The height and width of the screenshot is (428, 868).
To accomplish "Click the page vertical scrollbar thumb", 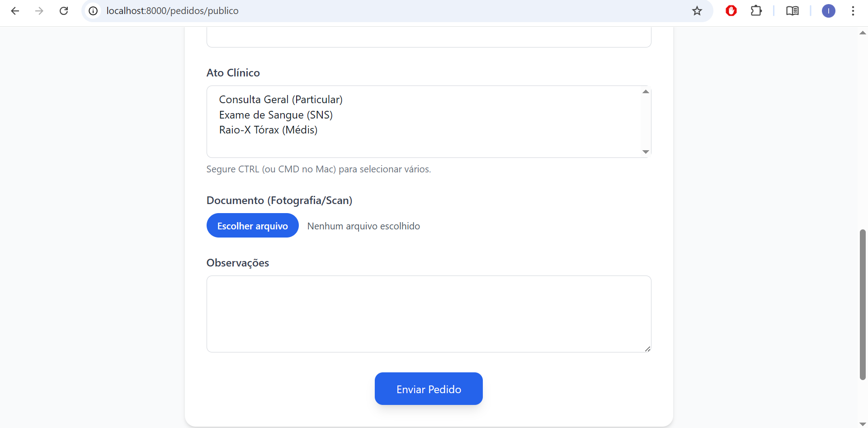I will click(x=863, y=304).
